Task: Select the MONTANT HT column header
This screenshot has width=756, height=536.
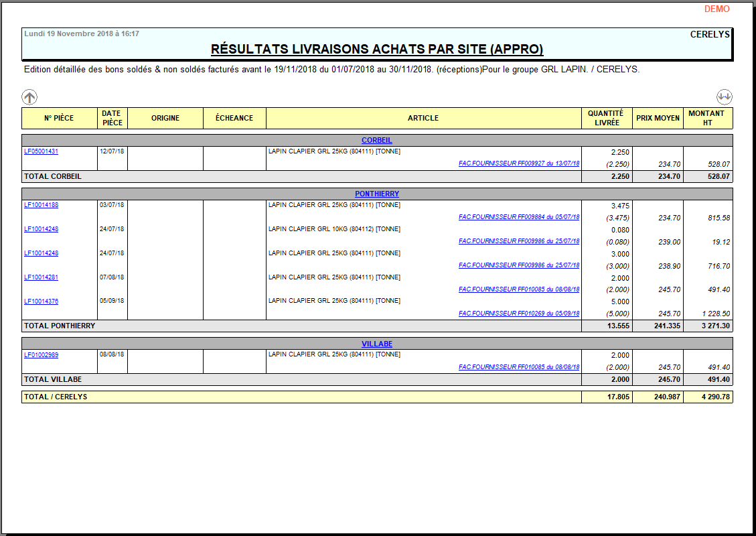Action: pyautogui.click(x=707, y=118)
